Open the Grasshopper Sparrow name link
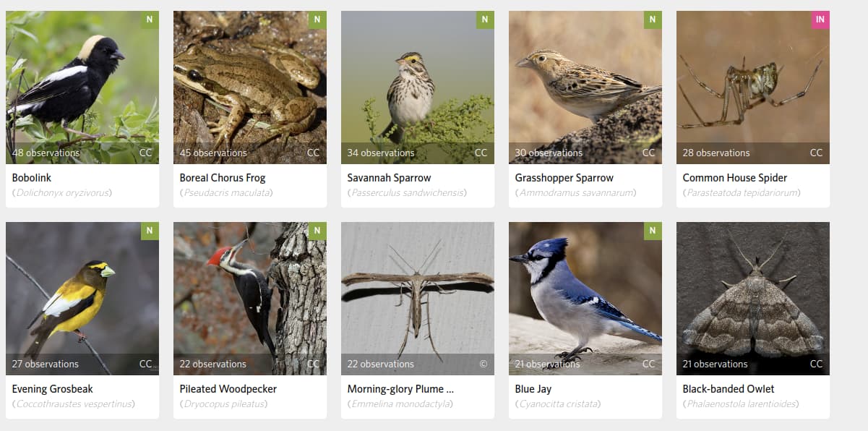This screenshot has width=868, height=431. point(564,178)
